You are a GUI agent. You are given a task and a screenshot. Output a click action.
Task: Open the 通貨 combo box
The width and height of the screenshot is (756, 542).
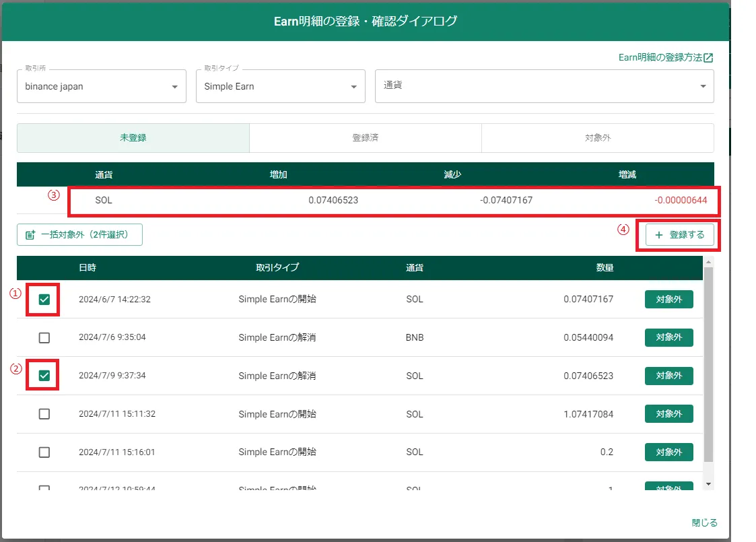pyautogui.click(x=545, y=86)
